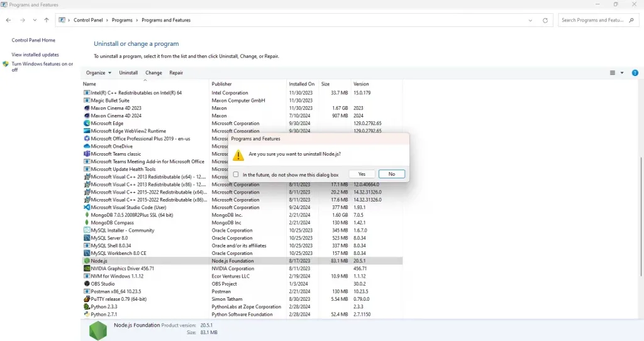Click the MongoDB Compass leaf icon
The height and width of the screenshot is (341, 644).
click(x=87, y=223)
